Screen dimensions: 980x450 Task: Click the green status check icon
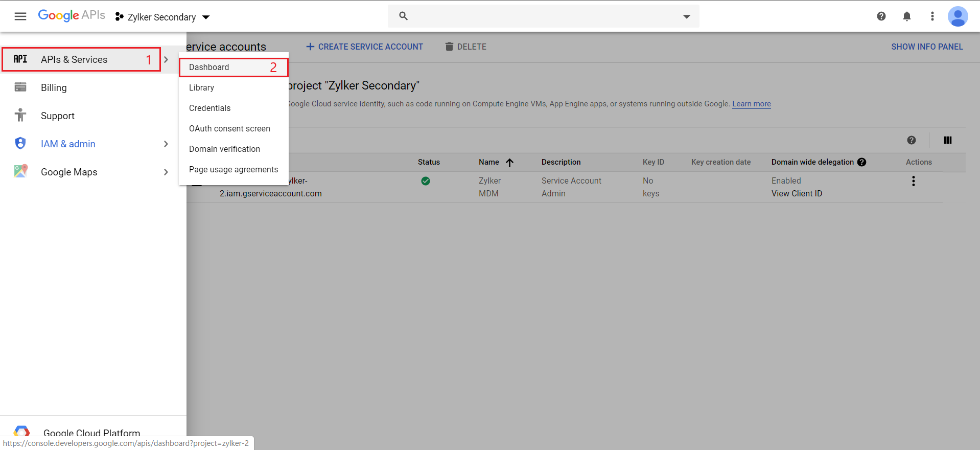pyautogui.click(x=426, y=181)
